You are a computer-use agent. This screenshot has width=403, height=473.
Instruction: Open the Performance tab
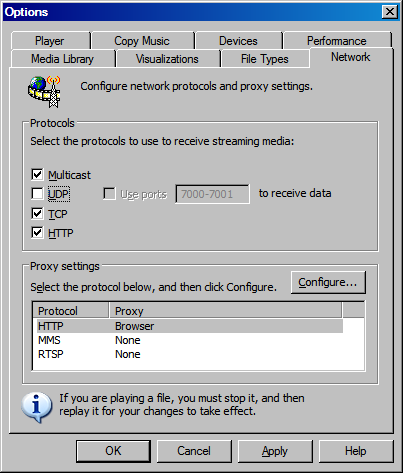tap(337, 41)
